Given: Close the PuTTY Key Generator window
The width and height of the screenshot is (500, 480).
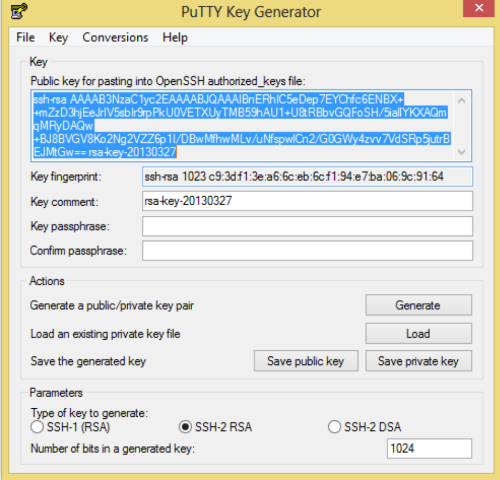Looking at the screenshot, I should tap(479, 8).
